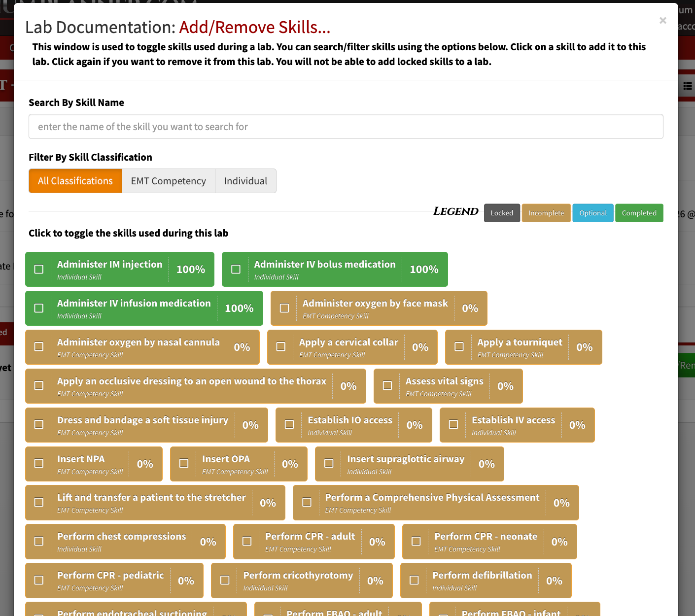Click the skill name search field

346,127
